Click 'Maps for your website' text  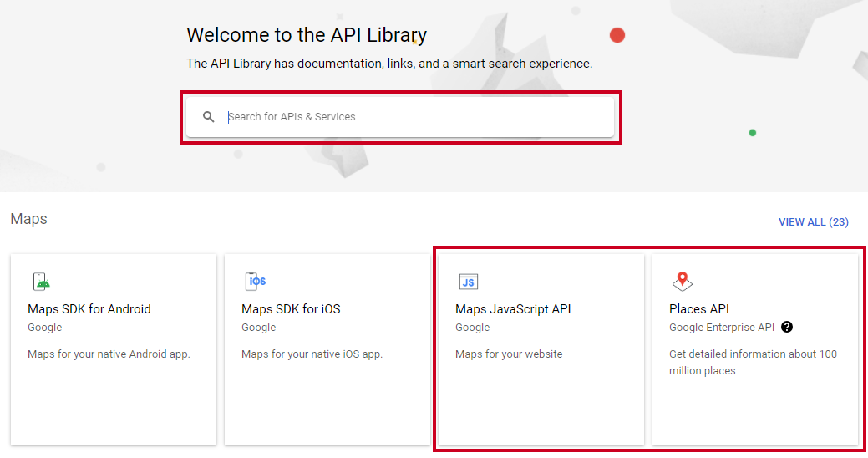point(509,354)
